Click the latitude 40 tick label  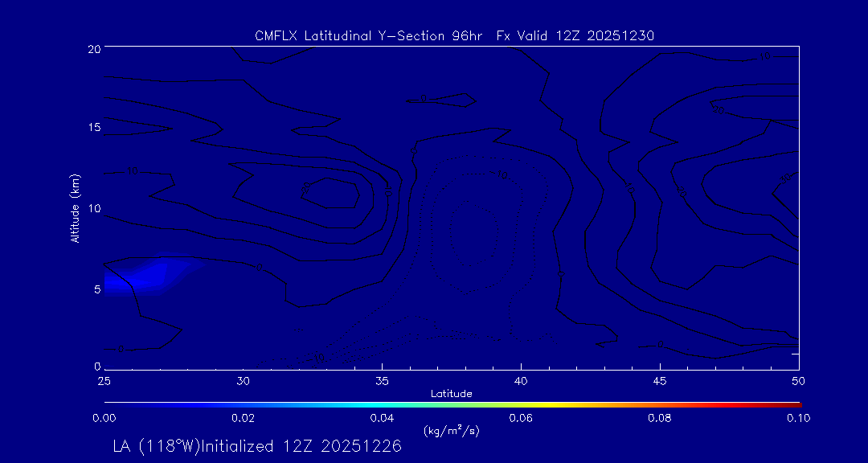click(x=521, y=379)
